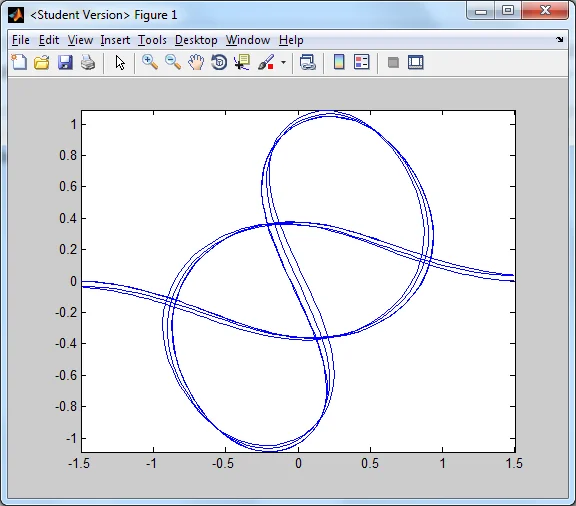Image resolution: width=576 pixels, height=506 pixels.
Task: Activate the Zoom In magnifier tool
Action: click(150, 62)
